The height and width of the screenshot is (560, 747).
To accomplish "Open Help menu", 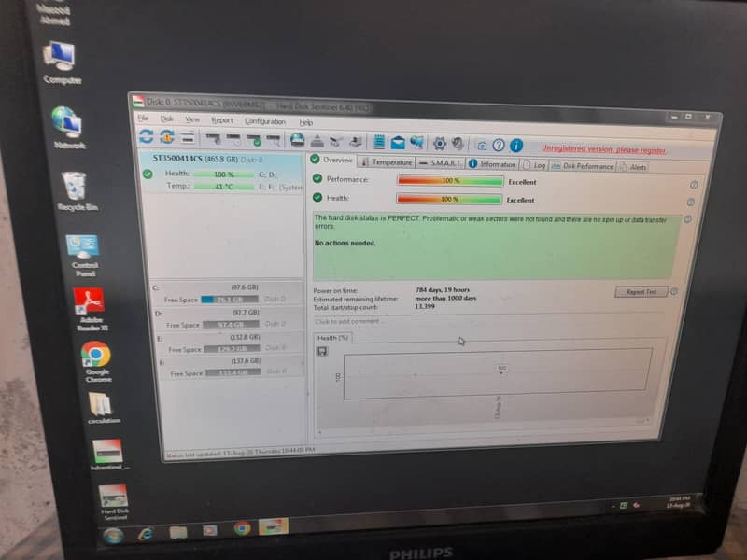I will pos(306,122).
